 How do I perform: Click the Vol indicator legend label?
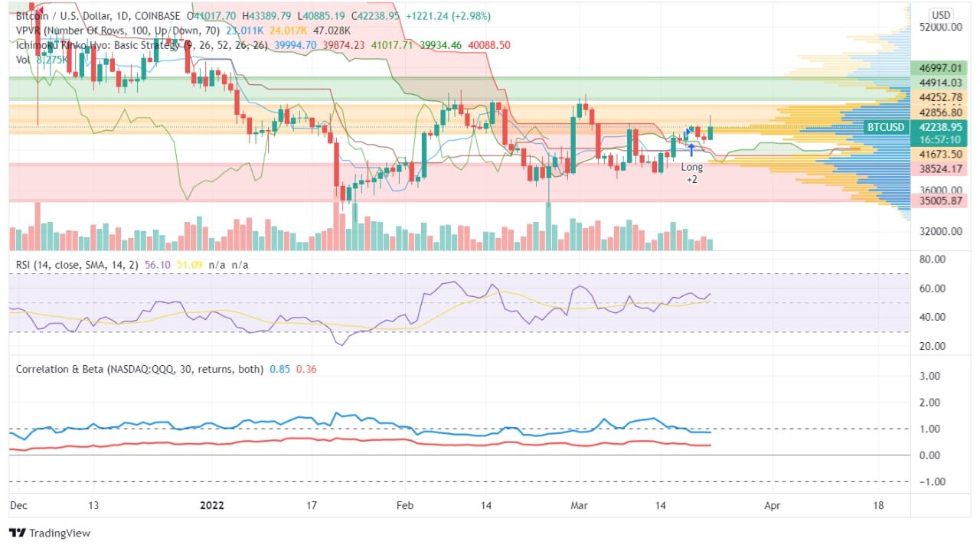[x=24, y=60]
